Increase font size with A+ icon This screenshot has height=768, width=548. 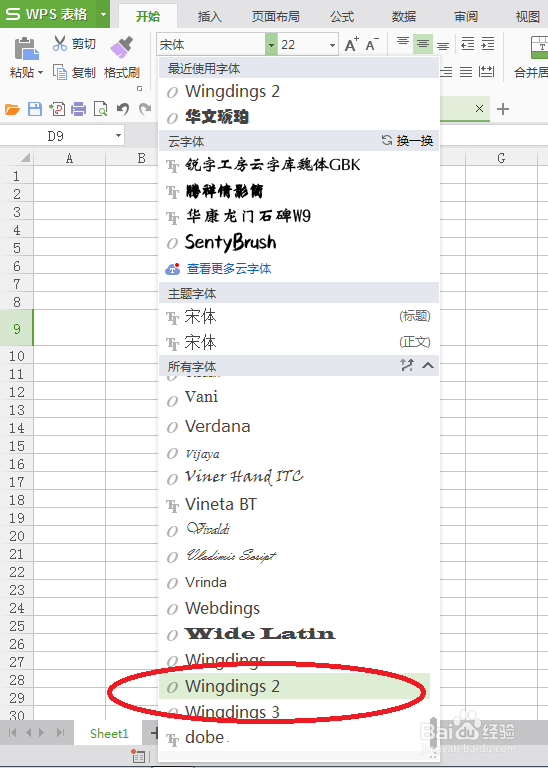(x=351, y=45)
